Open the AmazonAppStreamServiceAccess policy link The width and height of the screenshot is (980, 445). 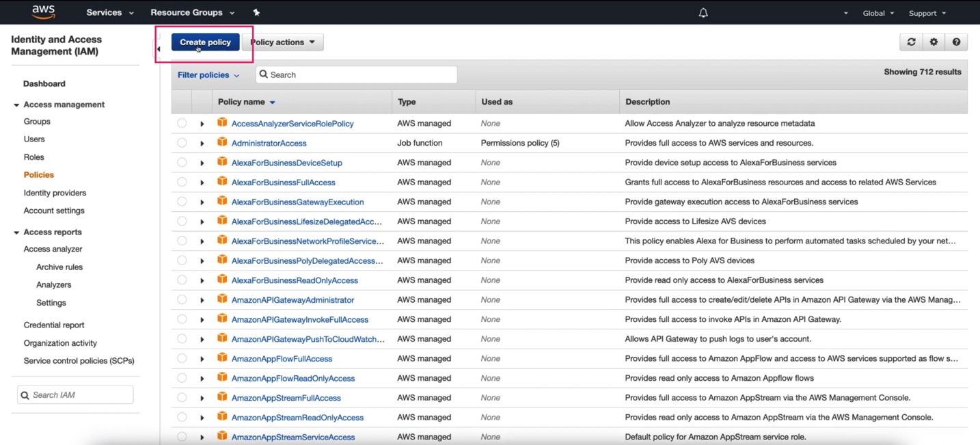point(293,437)
